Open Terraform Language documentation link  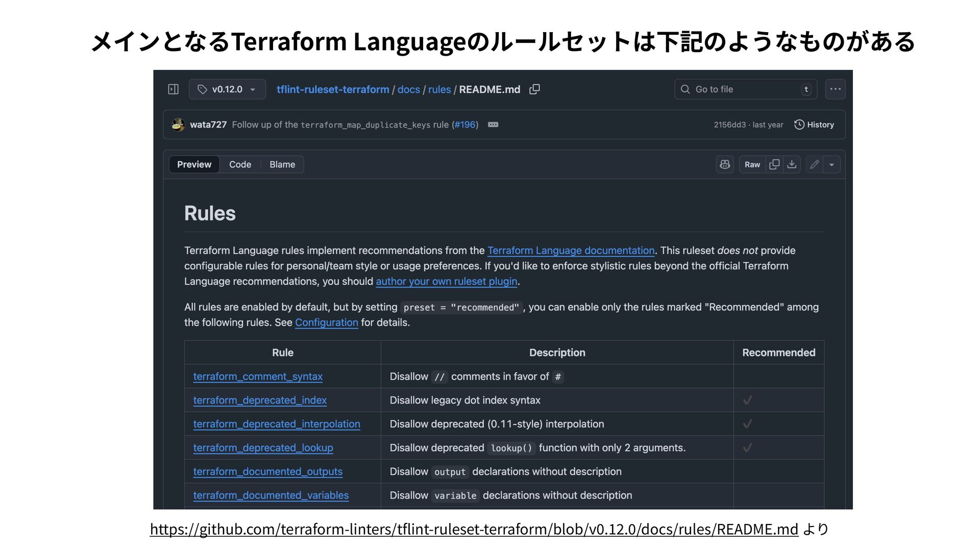coord(571,251)
